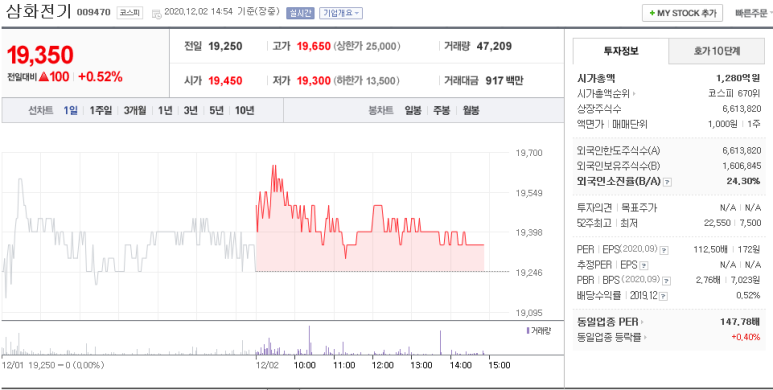The width and height of the screenshot is (773, 390).
Task: Click the 코스피 670위 ranking value
Action: pyautogui.click(x=734, y=94)
